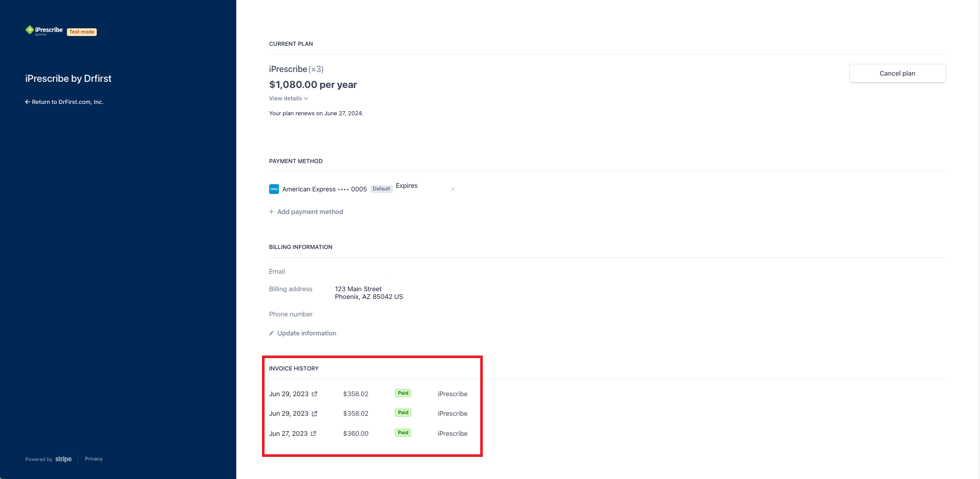
Task: Click the plus icon for adding payment
Action: click(x=271, y=212)
